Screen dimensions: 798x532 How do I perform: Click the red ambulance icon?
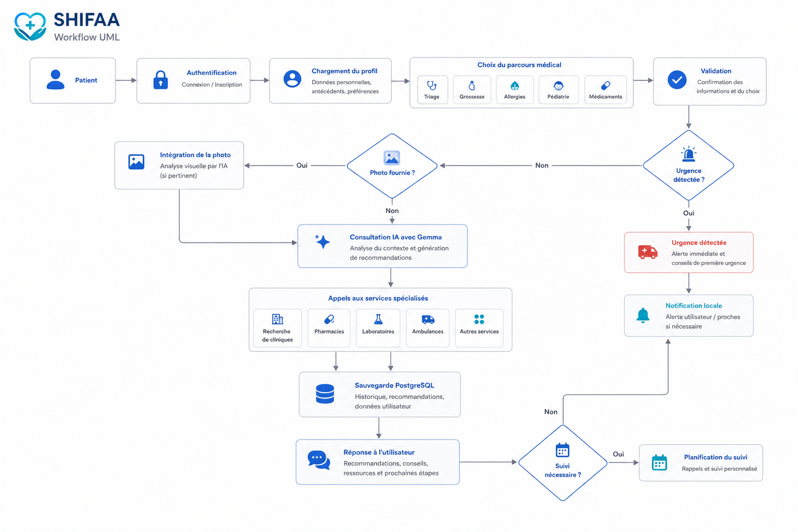648,252
